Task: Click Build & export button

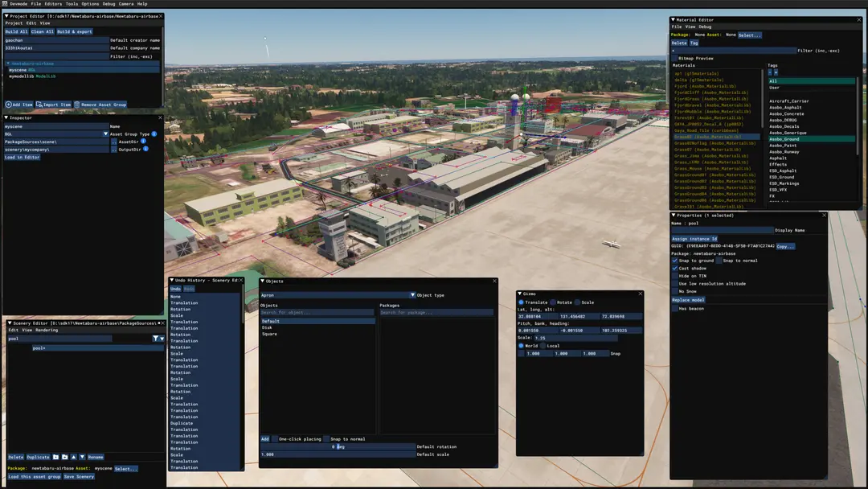Action: click(74, 31)
